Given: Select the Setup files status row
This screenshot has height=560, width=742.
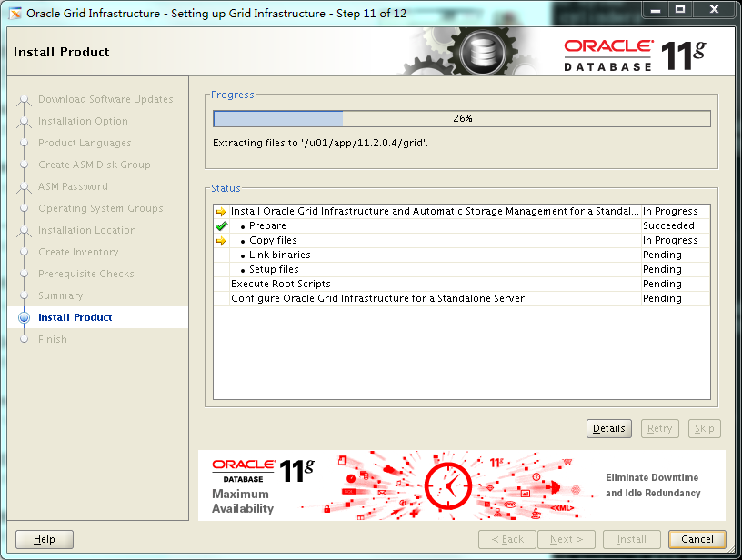Looking at the screenshot, I should 462,270.
